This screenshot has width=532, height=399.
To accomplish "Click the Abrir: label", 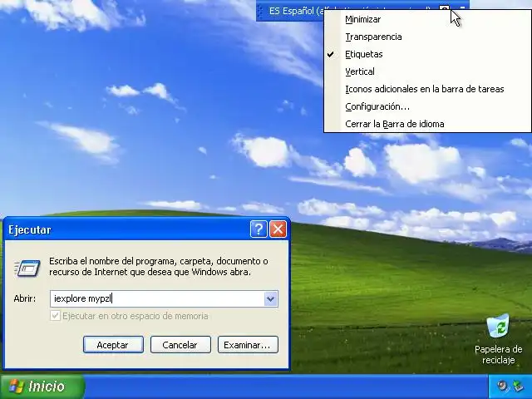I will click(24, 298).
